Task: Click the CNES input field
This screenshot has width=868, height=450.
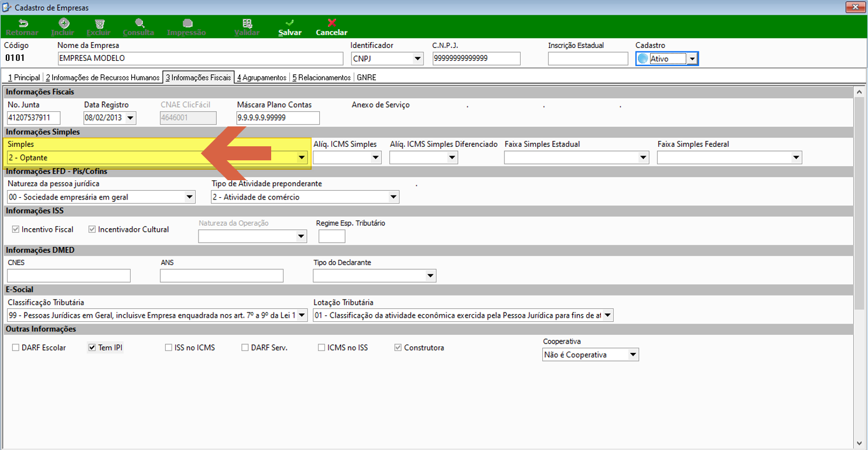Action: point(69,276)
